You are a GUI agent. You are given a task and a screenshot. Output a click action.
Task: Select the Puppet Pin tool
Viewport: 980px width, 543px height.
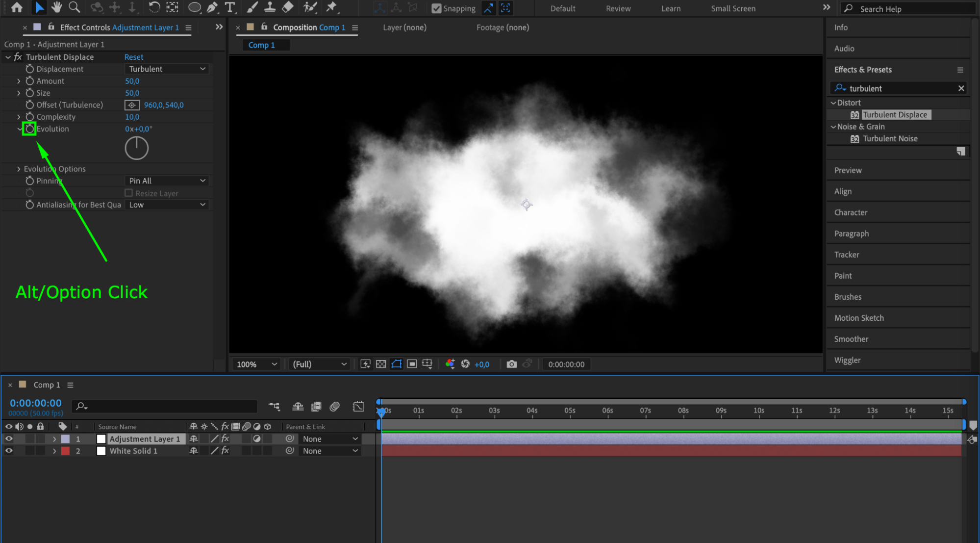(332, 7)
